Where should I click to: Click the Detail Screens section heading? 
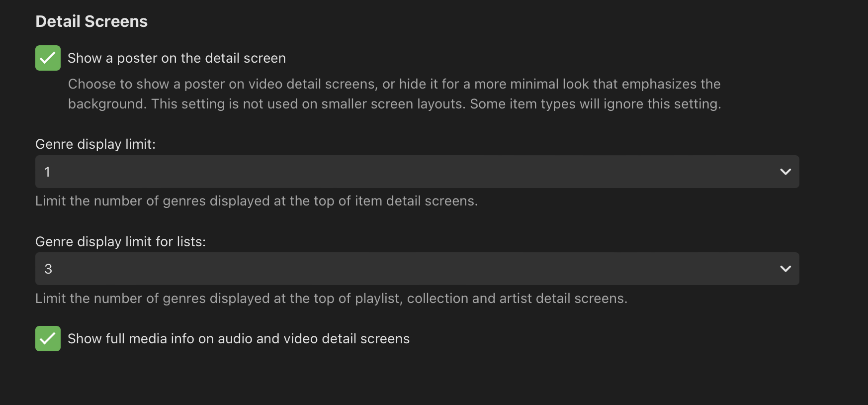coord(91,21)
